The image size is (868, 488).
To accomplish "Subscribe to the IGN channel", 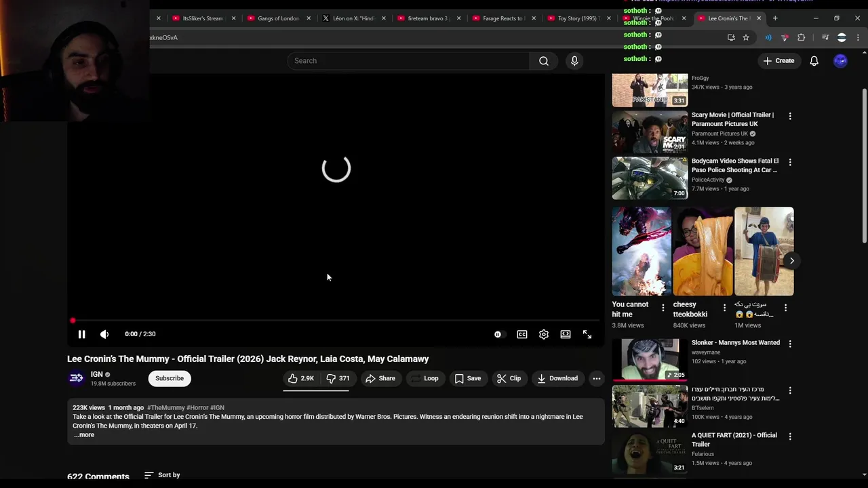I will (170, 378).
